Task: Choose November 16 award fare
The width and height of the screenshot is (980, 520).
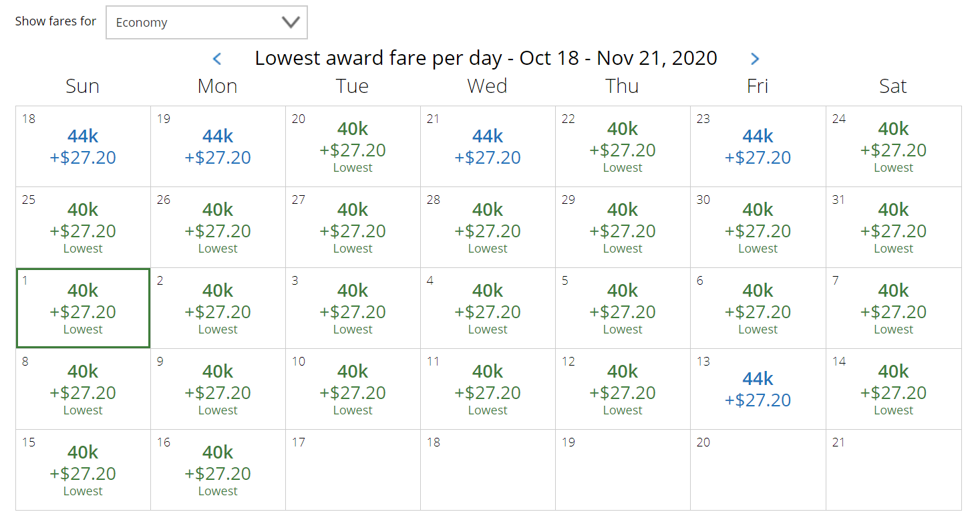Action: click(218, 470)
